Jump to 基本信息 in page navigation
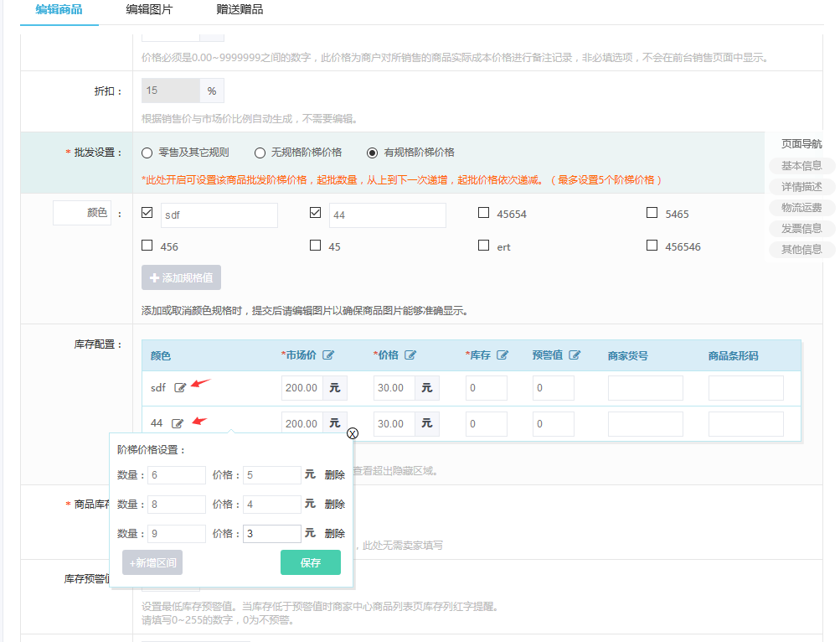840x642 pixels. point(801,166)
